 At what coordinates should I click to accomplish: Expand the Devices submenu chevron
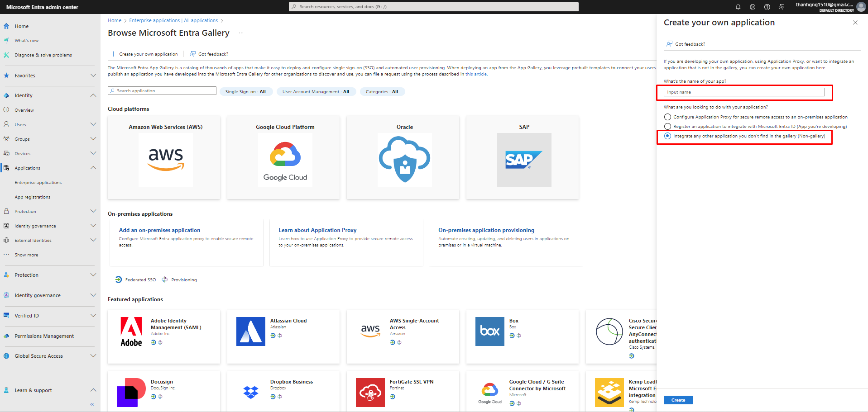click(x=93, y=153)
